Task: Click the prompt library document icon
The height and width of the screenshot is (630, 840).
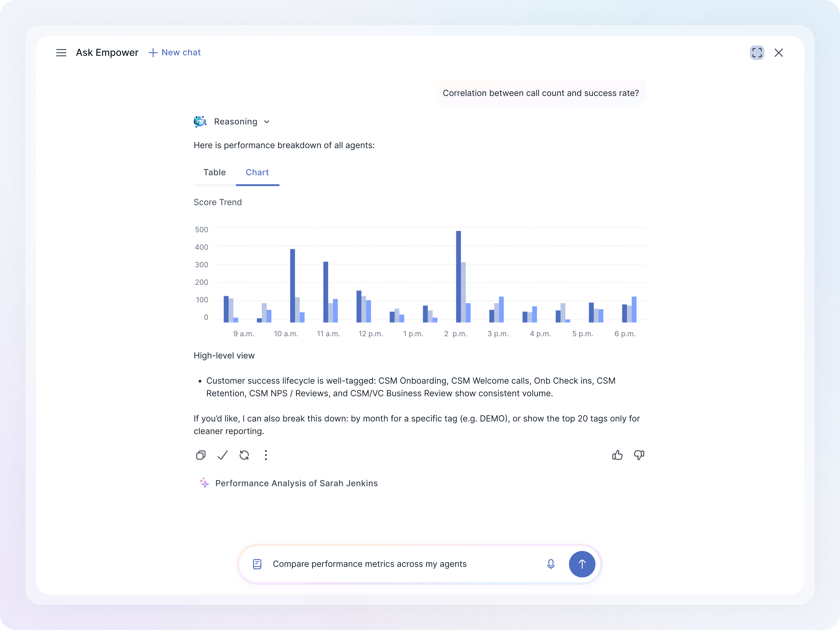Action: 257,564
